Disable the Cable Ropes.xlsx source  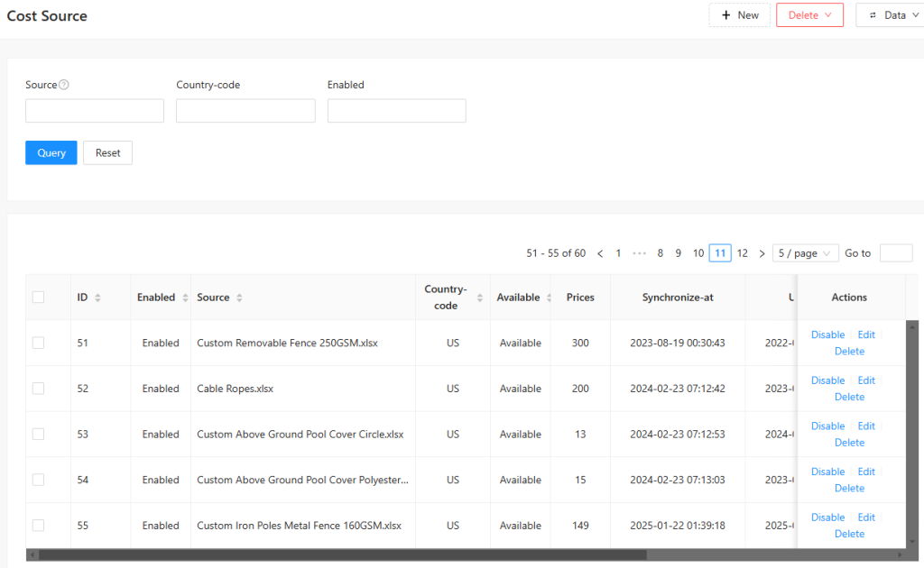click(x=827, y=380)
